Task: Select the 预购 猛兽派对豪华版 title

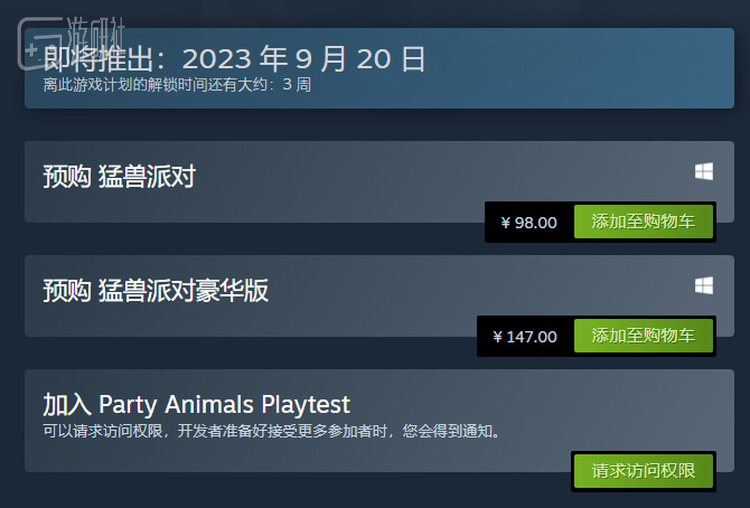Action: [x=156, y=290]
